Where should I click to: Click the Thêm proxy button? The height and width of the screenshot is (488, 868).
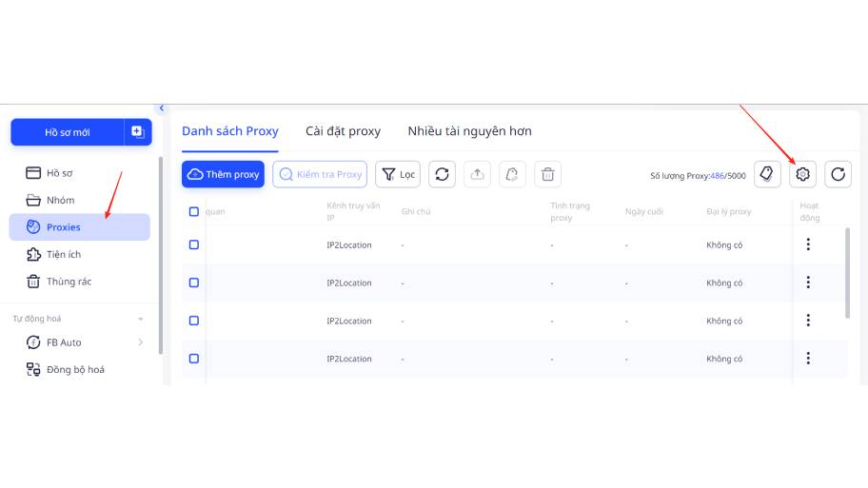[x=223, y=174]
